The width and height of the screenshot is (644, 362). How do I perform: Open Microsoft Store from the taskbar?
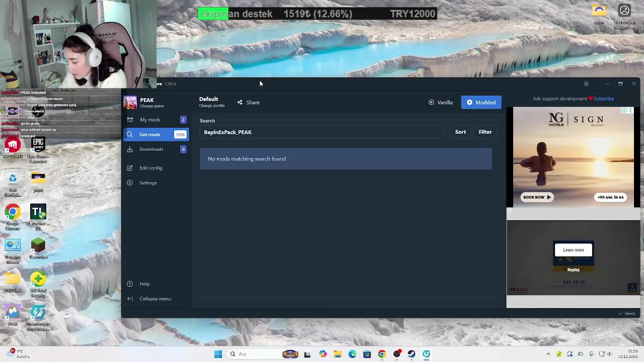[367, 354]
